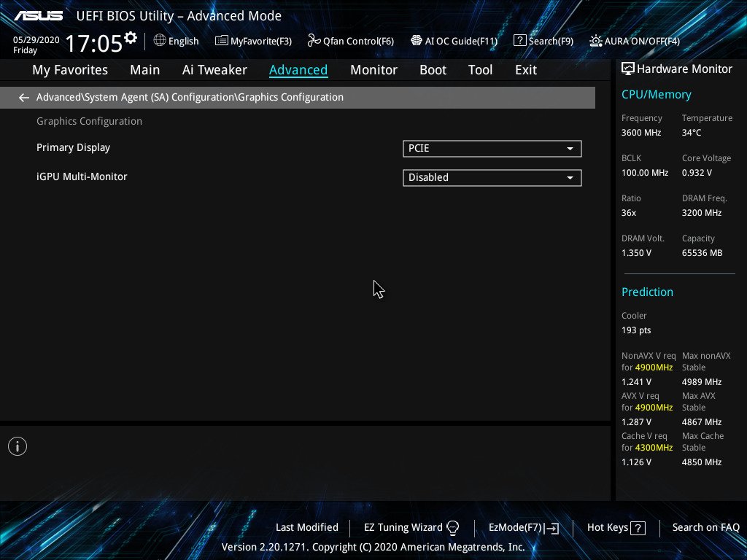
Task: Click the 34°C temperature value
Action: (692, 133)
